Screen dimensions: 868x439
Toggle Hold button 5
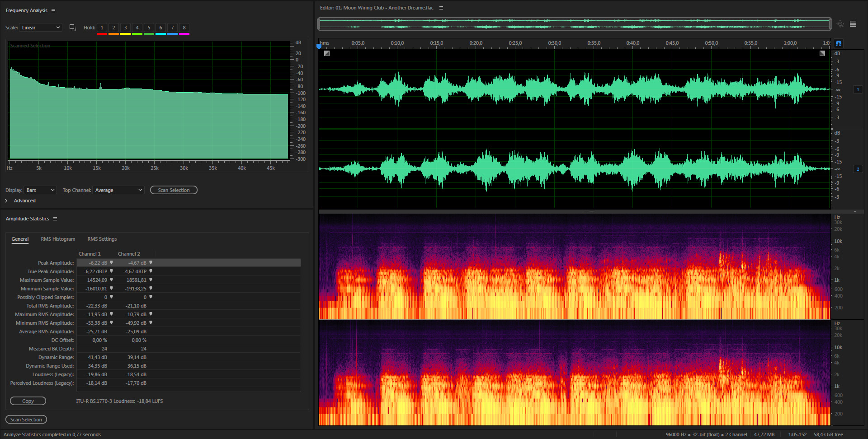[x=149, y=28]
